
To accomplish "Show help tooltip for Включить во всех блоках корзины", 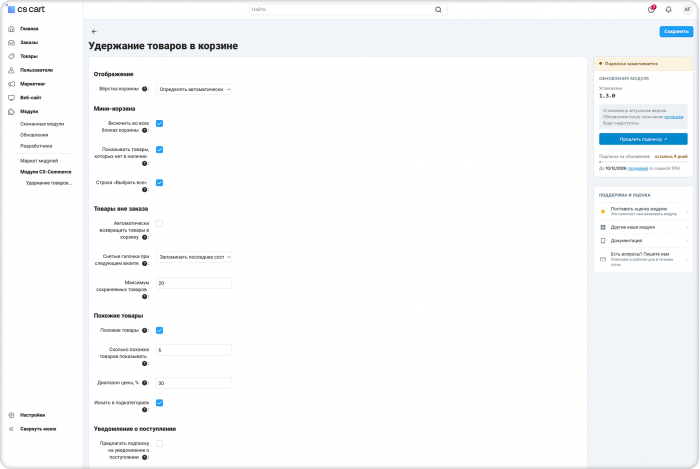I will [145, 130].
